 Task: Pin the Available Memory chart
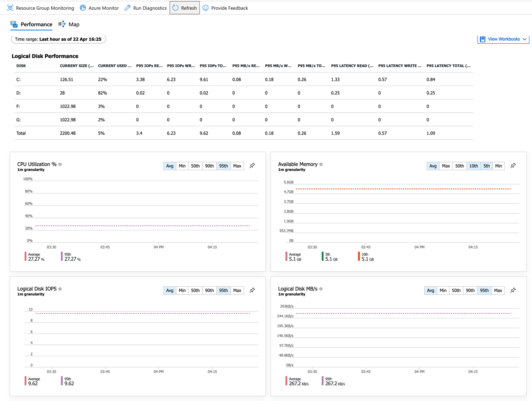point(513,166)
